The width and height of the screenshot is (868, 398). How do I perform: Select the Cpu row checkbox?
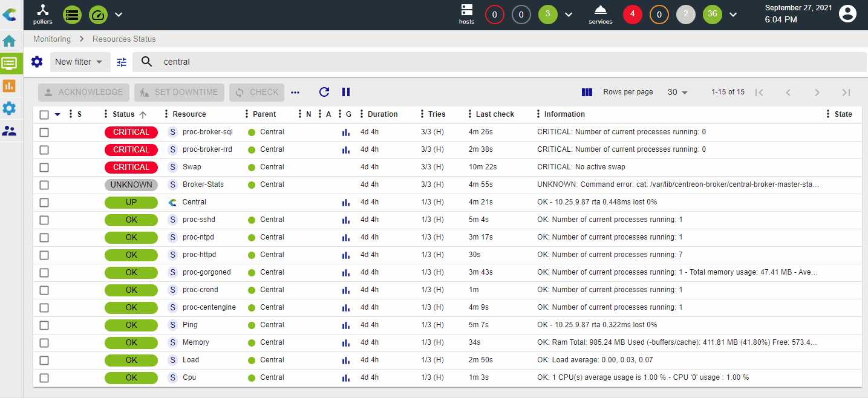44,378
